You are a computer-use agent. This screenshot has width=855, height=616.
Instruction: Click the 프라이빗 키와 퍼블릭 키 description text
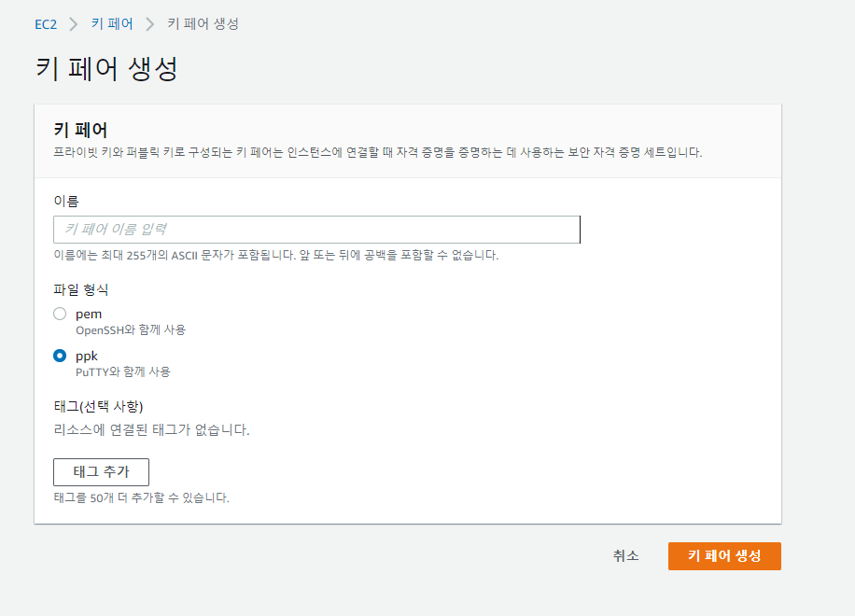pos(378,153)
